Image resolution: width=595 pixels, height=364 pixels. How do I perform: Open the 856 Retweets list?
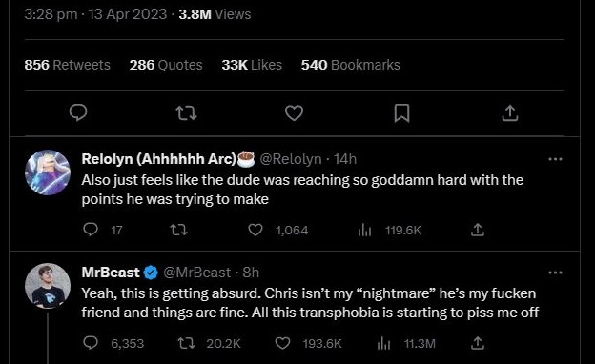click(x=67, y=65)
